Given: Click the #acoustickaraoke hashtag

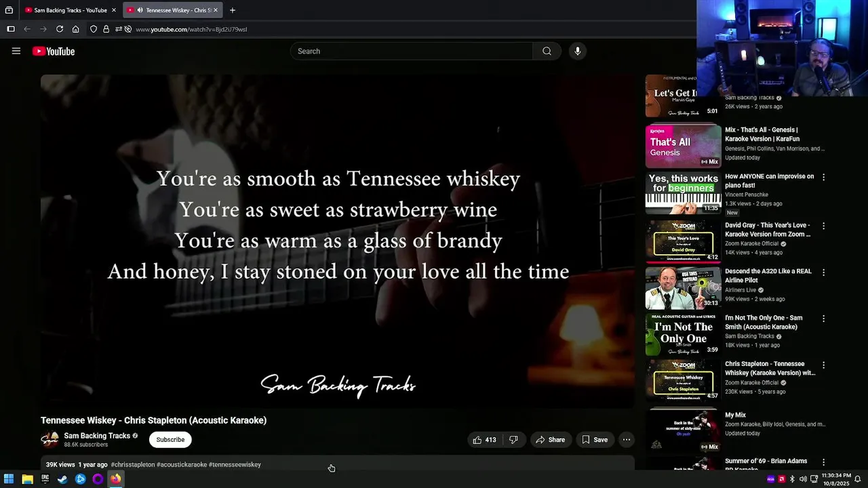Looking at the screenshot, I should coord(182,465).
